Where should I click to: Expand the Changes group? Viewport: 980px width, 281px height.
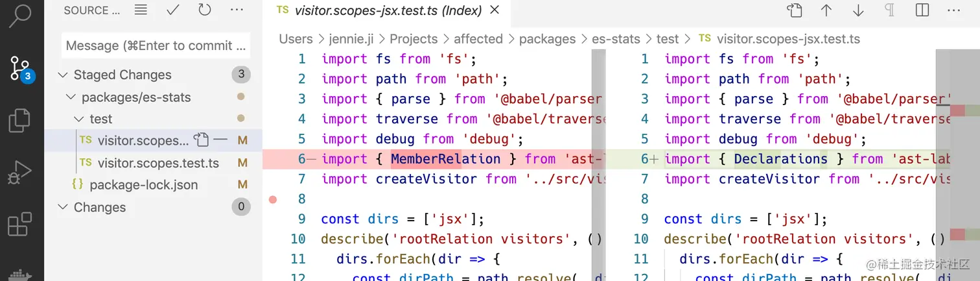(x=63, y=207)
